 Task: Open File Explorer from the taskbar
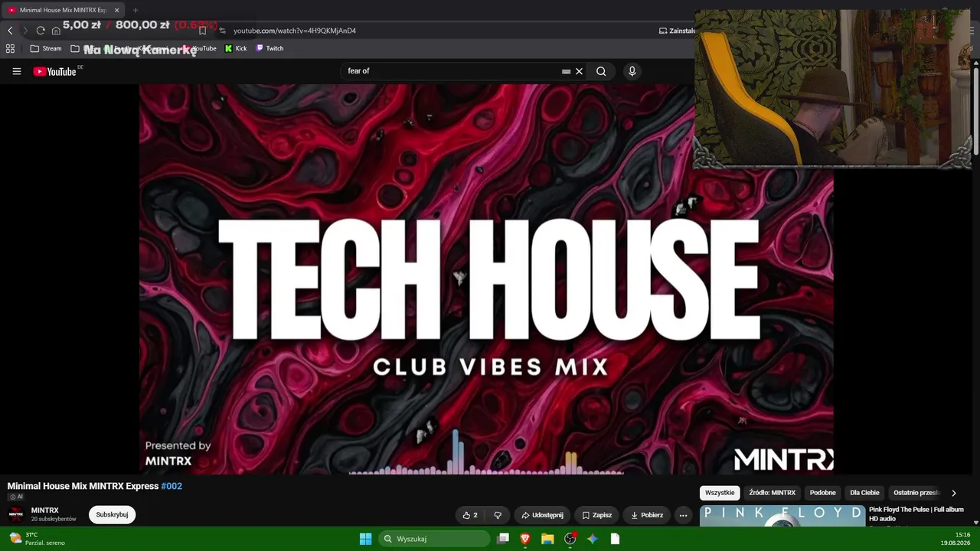click(x=547, y=539)
